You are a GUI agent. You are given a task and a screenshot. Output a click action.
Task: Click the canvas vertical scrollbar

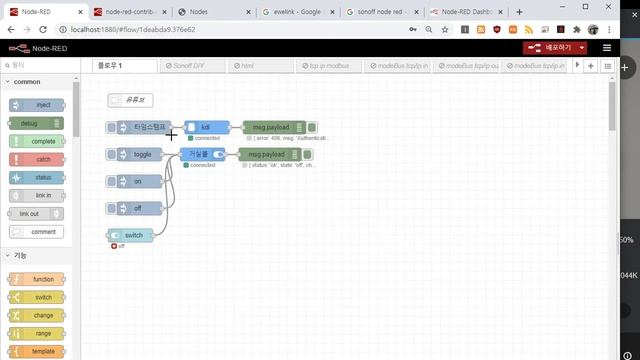(x=611, y=106)
